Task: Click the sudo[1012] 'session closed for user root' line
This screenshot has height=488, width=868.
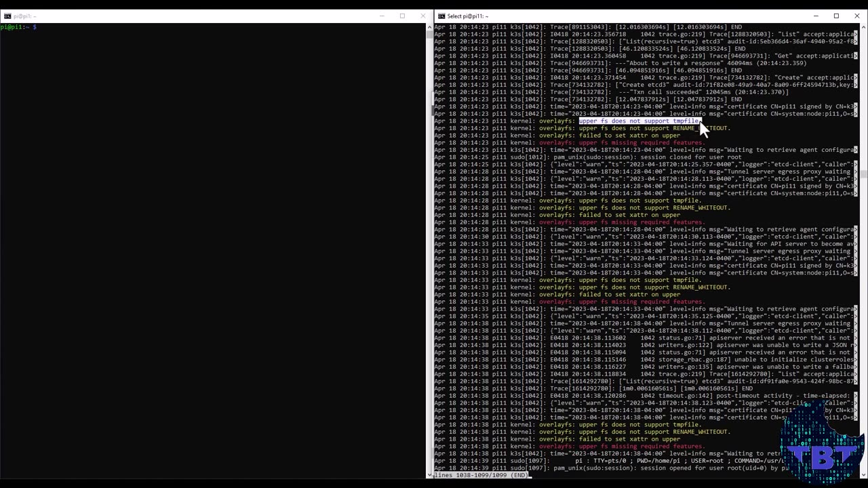Action: coord(588,157)
